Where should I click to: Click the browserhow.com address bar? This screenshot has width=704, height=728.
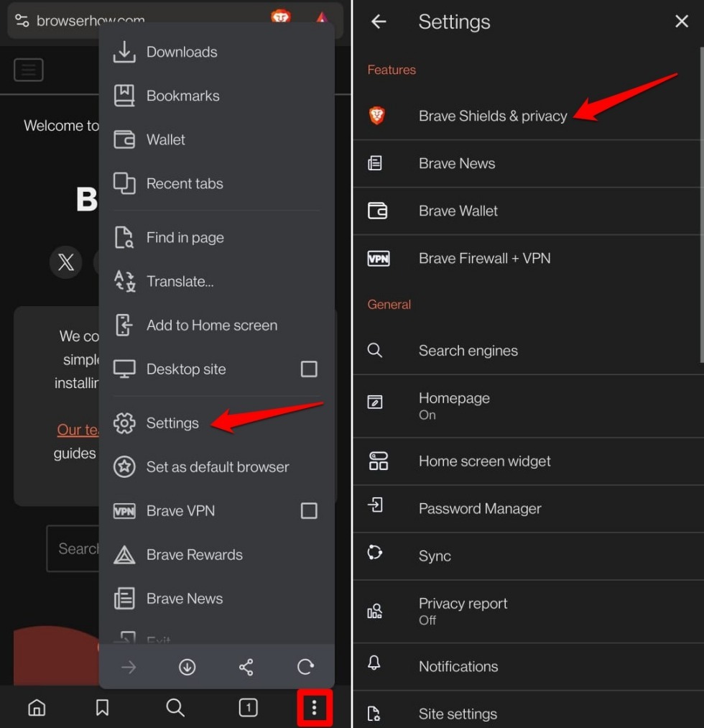(175, 20)
